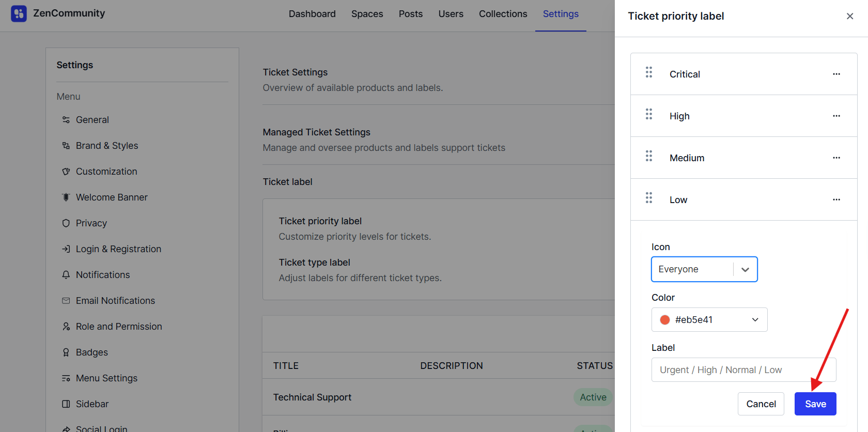Select the Settings tab

click(x=561, y=14)
